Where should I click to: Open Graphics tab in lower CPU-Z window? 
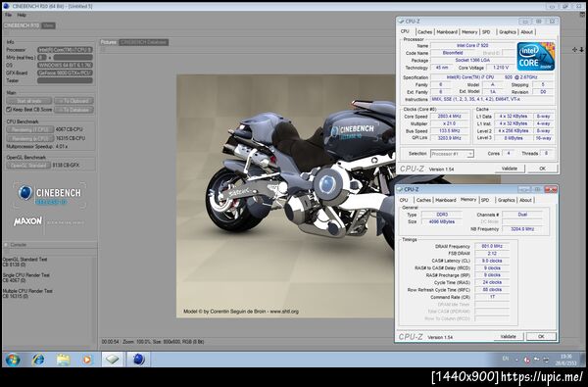pos(507,200)
